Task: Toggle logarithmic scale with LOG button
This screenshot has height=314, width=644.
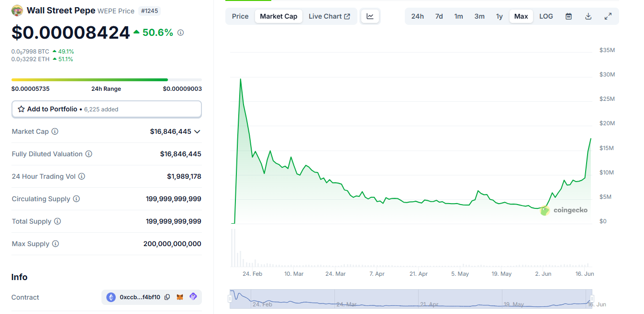Action: [x=546, y=16]
